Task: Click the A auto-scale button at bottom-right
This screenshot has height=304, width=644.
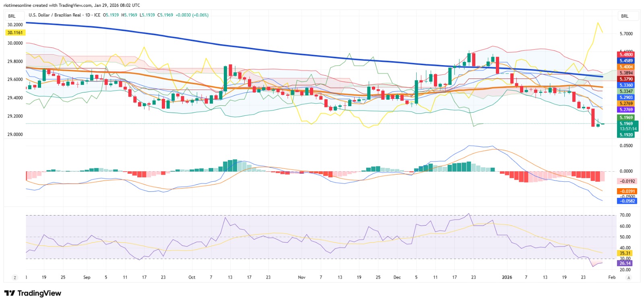Action: (x=628, y=277)
